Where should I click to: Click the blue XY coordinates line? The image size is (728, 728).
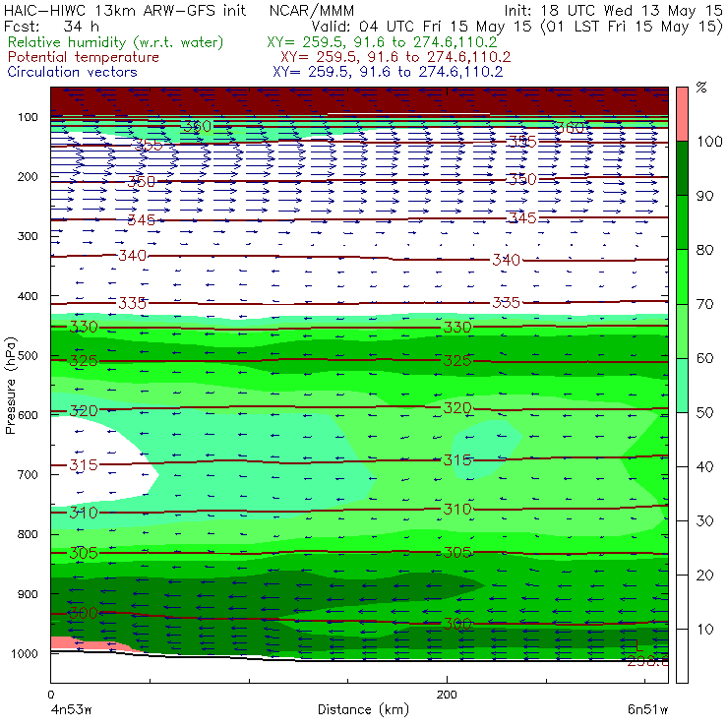tap(388, 72)
